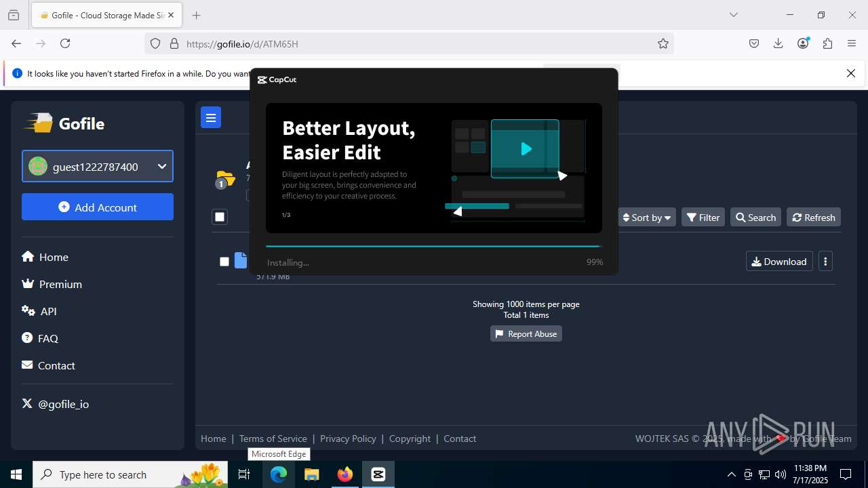Click the Filter button
The image size is (868, 488).
click(x=703, y=217)
